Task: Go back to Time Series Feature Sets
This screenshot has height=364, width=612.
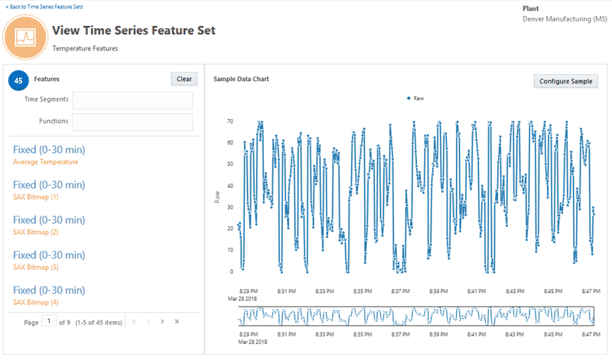Action: click(44, 7)
